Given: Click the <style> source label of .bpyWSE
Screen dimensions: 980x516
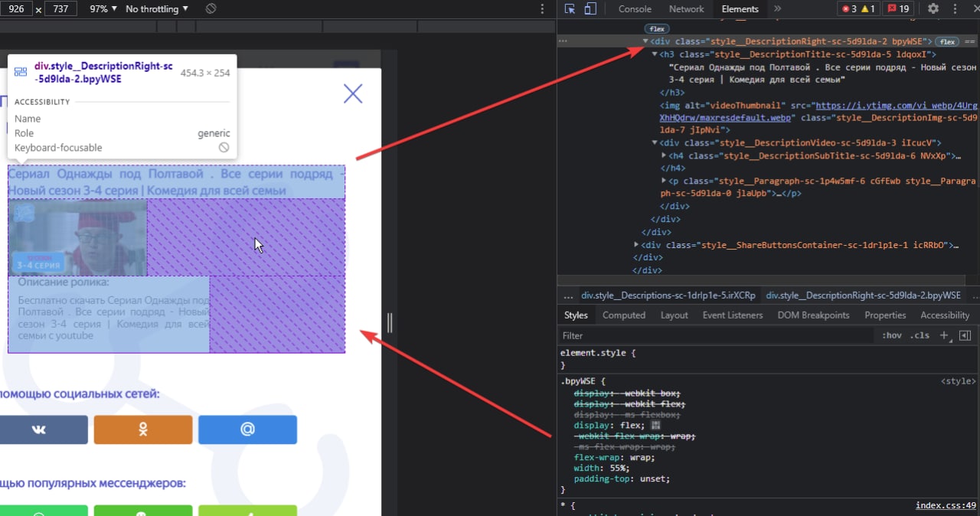Looking at the screenshot, I should click(x=959, y=380).
